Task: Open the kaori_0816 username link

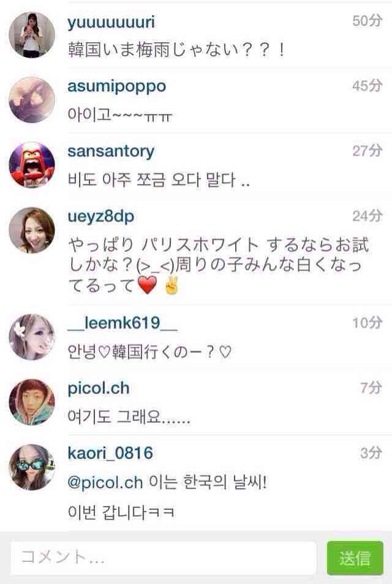Action: coord(110,453)
